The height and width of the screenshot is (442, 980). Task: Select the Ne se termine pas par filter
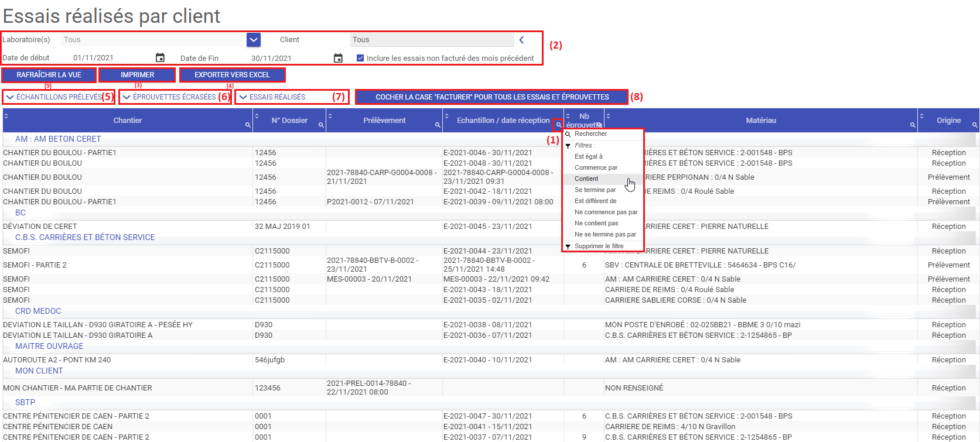click(x=603, y=234)
